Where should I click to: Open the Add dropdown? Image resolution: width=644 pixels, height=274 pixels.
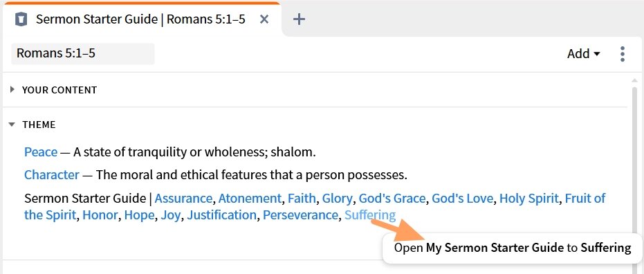pyautogui.click(x=584, y=54)
